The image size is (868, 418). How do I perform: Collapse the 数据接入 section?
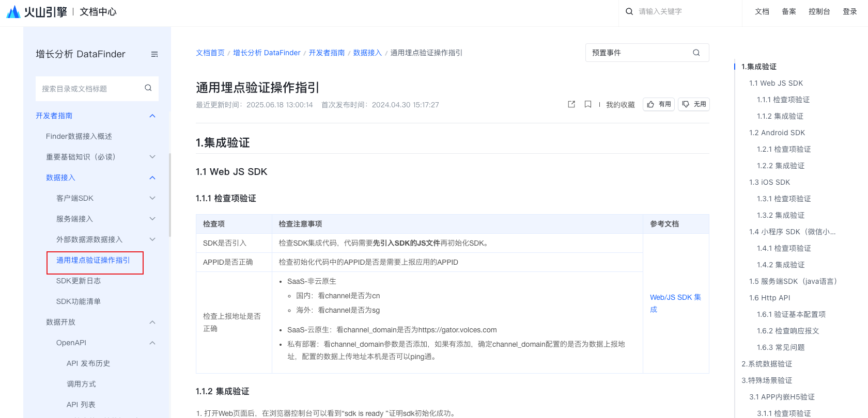[x=152, y=178]
